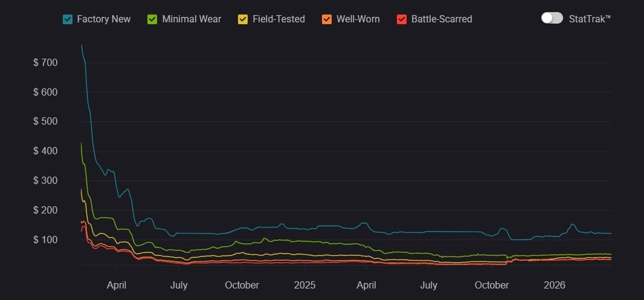Click the Well-Worn legend text
The height and width of the screenshot is (300, 644).
358,19
